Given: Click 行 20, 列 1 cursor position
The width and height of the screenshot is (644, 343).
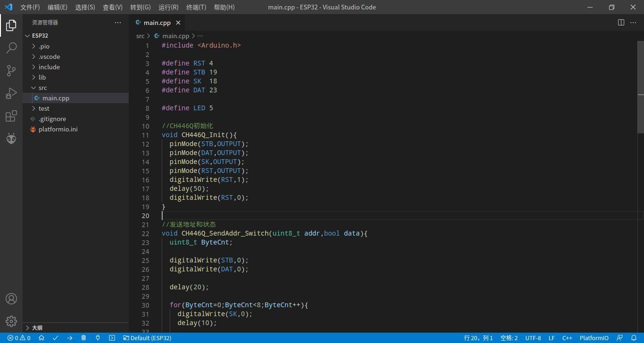Looking at the screenshot, I should coord(479,338).
